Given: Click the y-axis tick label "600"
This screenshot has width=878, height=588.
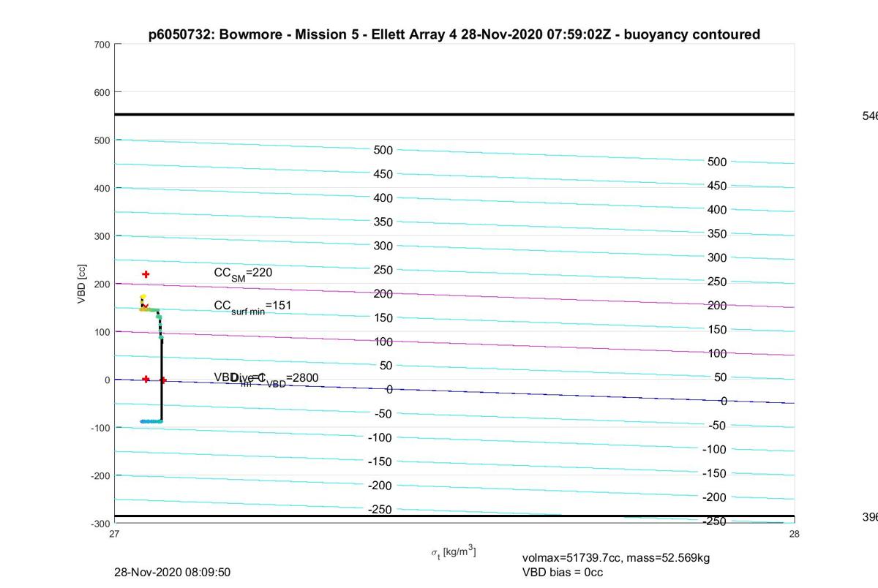Looking at the screenshot, I should 102,92.
